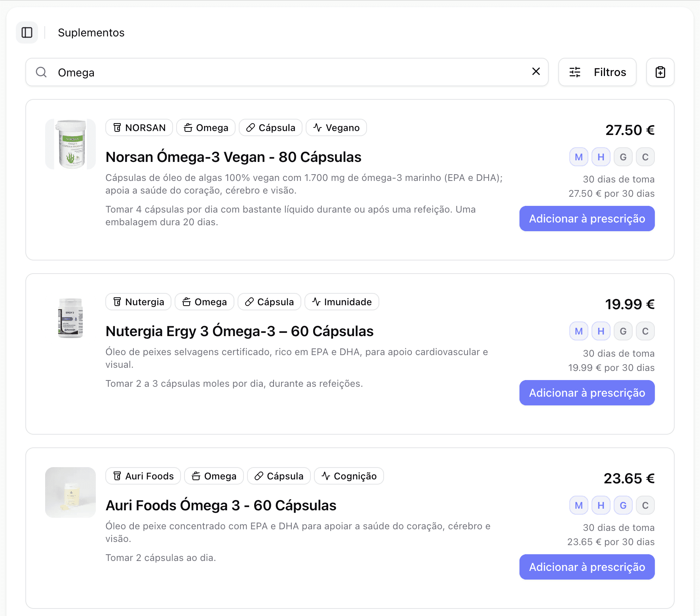
Task: Click G badge on Nutergia card
Action: point(623,331)
